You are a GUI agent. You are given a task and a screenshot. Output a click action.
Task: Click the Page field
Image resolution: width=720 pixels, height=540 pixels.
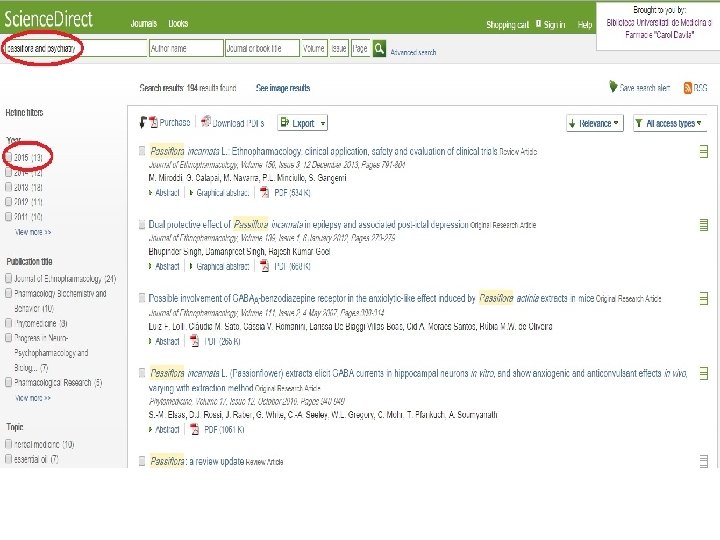pos(360,48)
